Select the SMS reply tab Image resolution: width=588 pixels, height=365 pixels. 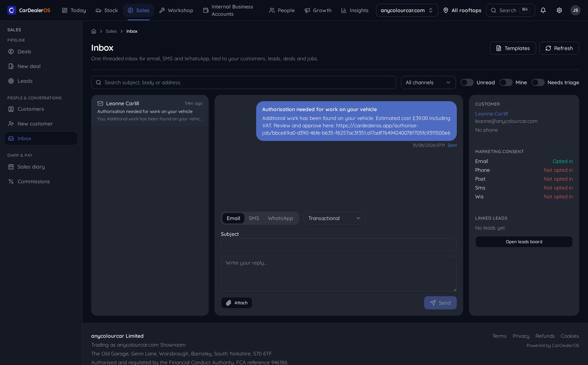pyautogui.click(x=254, y=218)
